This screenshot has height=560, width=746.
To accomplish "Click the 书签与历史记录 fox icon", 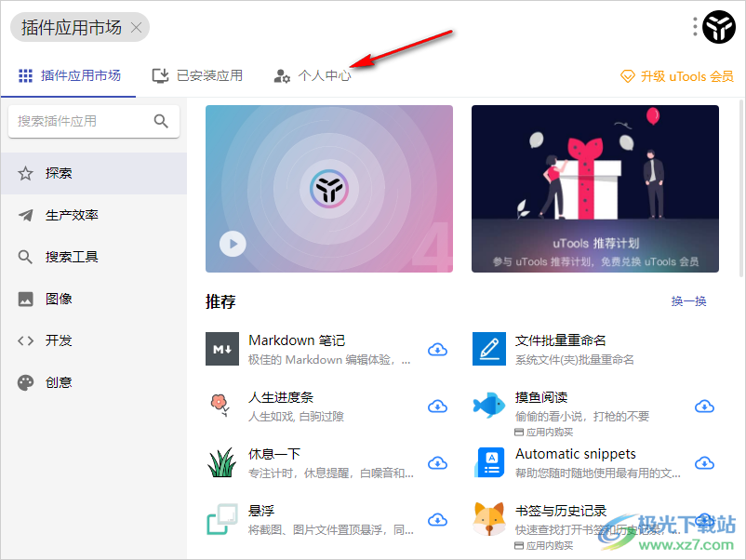I will point(489,519).
